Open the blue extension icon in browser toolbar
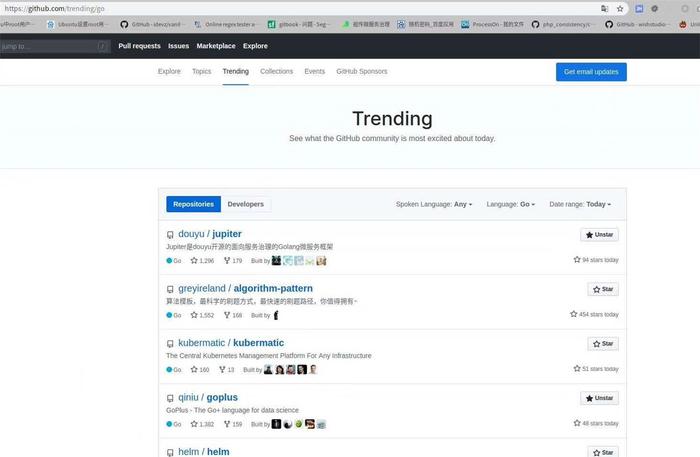700x457 pixels. (639, 8)
